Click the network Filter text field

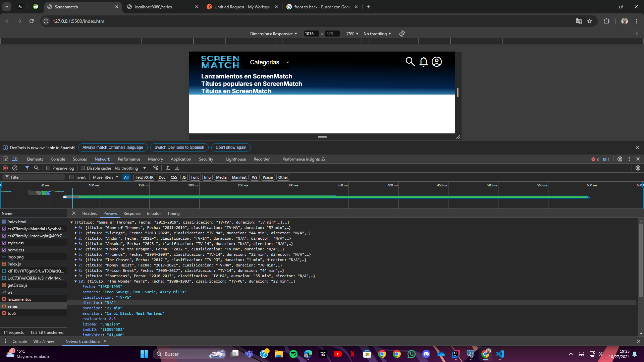37,177
